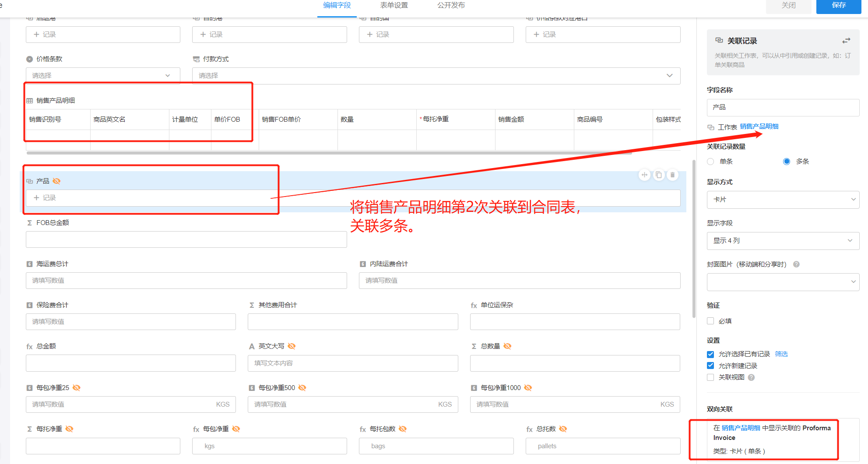The image size is (868, 464).
Task: Click the hidden-eye icon next to 英文大写
Action: 292,346
